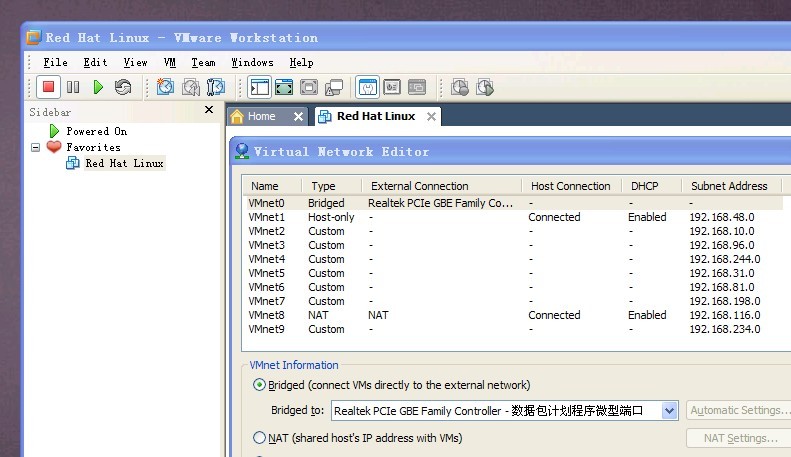Image resolution: width=791 pixels, height=457 pixels.
Task: Switch to the Home tab
Action: [x=261, y=117]
